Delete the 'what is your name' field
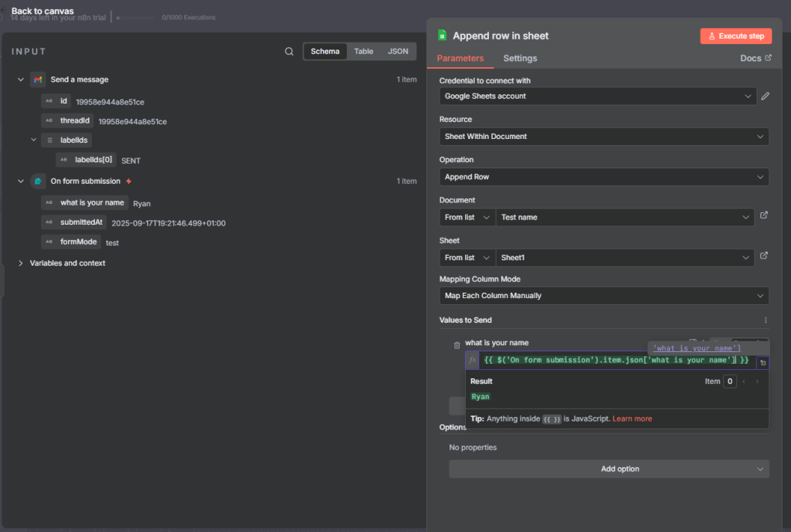The height and width of the screenshot is (532, 791). point(457,345)
